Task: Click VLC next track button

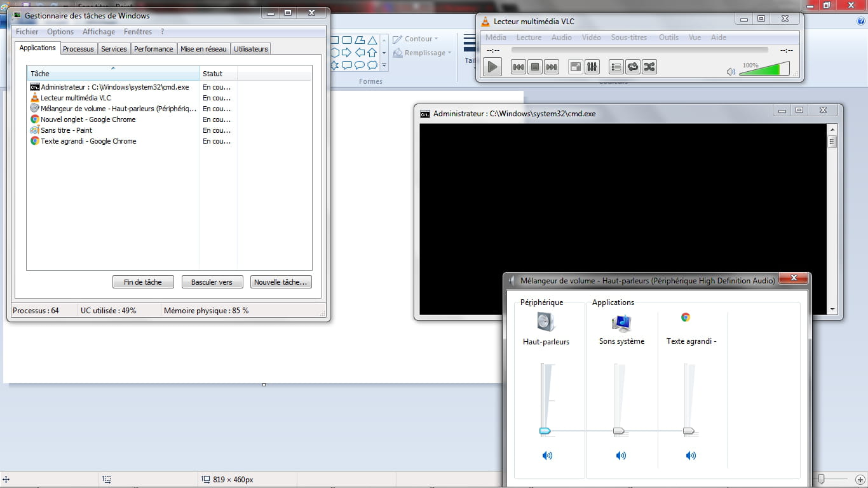Action: 552,67
